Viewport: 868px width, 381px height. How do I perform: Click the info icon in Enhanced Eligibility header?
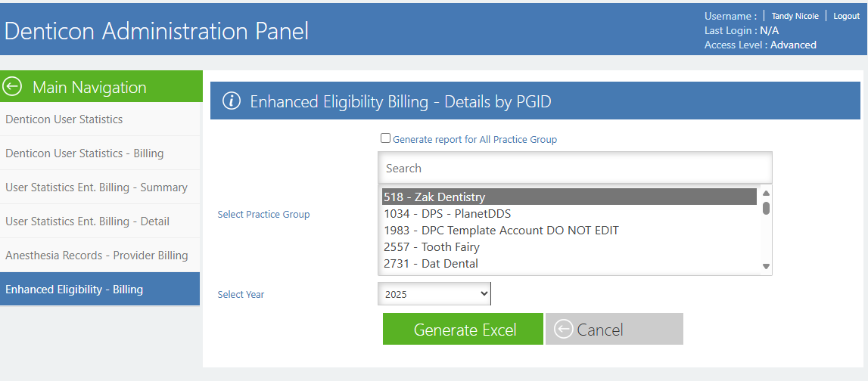click(x=232, y=101)
